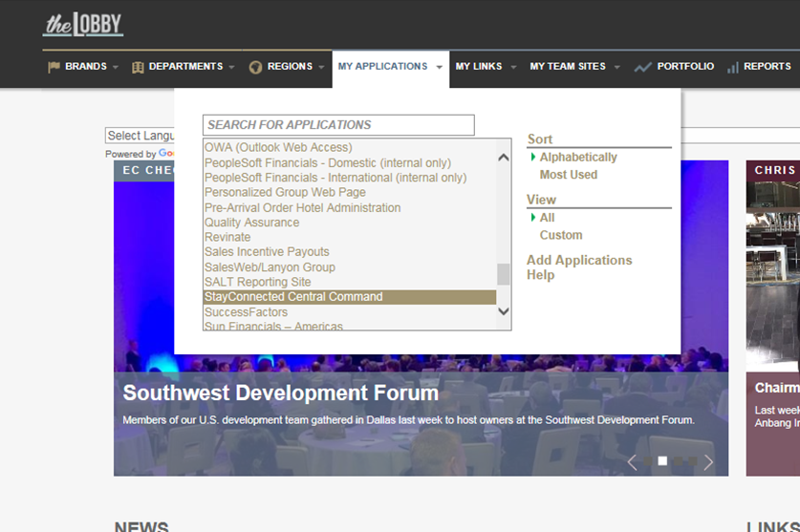
Task: Go to the next carousel slide arrow
Action: [x=708, y=462]
